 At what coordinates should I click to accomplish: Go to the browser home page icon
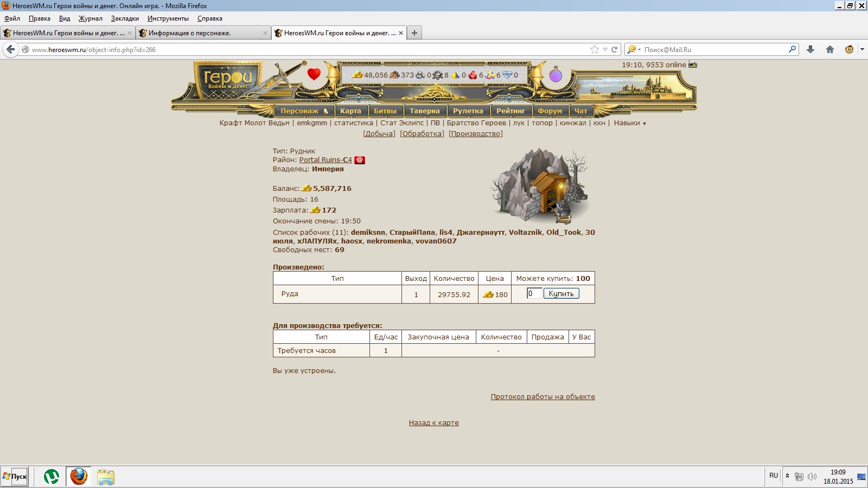pyautogui.click(x=830, y=49)
